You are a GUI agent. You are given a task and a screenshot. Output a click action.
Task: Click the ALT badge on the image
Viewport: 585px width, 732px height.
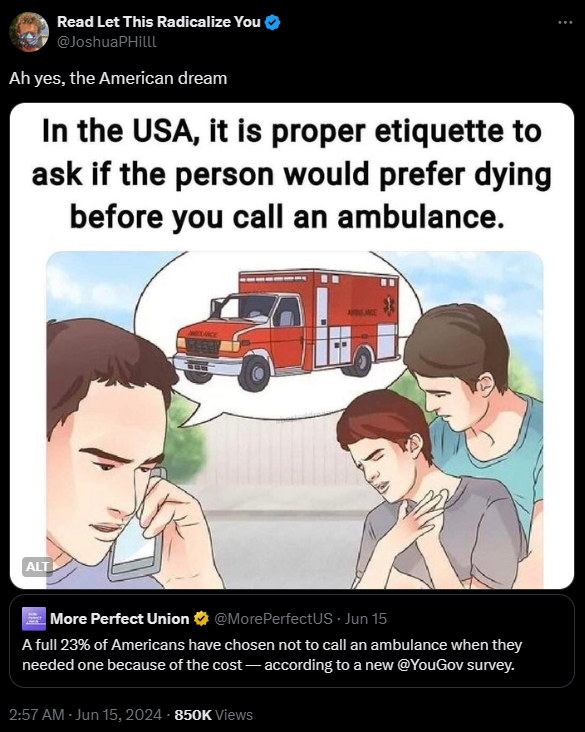37,567
